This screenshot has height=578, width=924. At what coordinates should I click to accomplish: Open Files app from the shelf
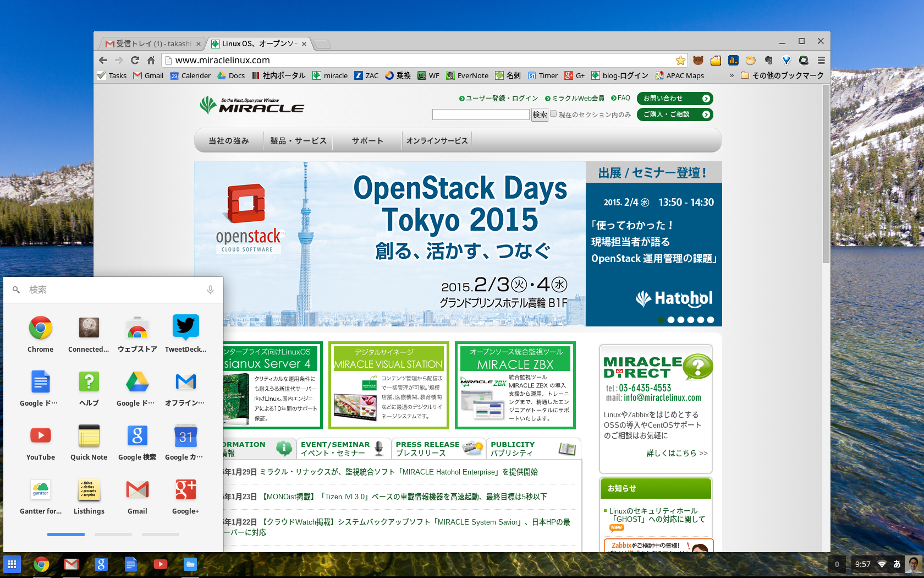click(190, 564)
